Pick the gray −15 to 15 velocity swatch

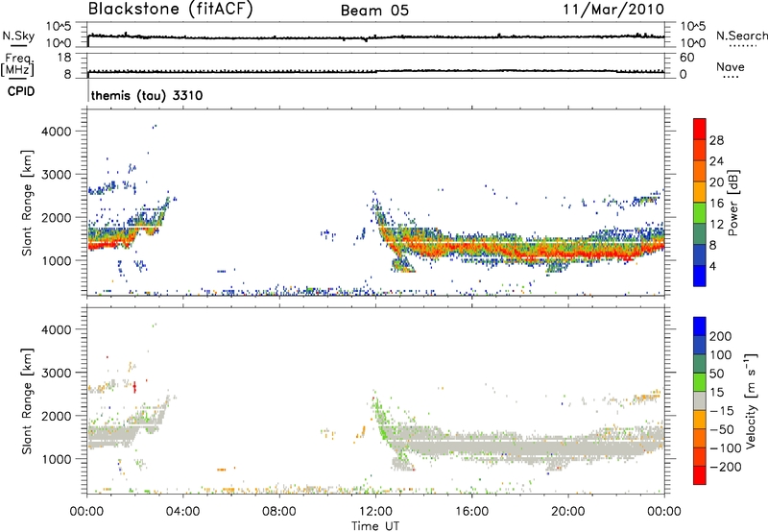coord(700,400)
